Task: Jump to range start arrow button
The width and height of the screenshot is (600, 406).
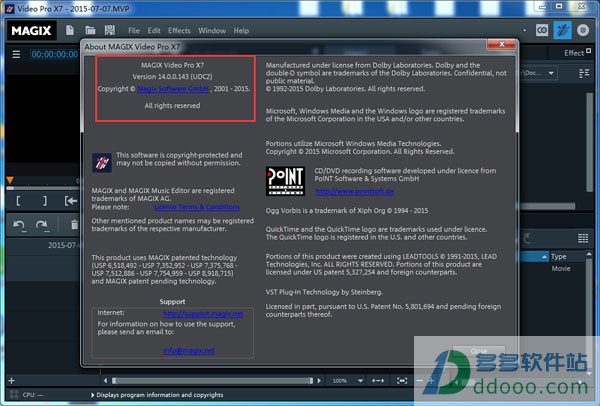Action: point(71,201)
